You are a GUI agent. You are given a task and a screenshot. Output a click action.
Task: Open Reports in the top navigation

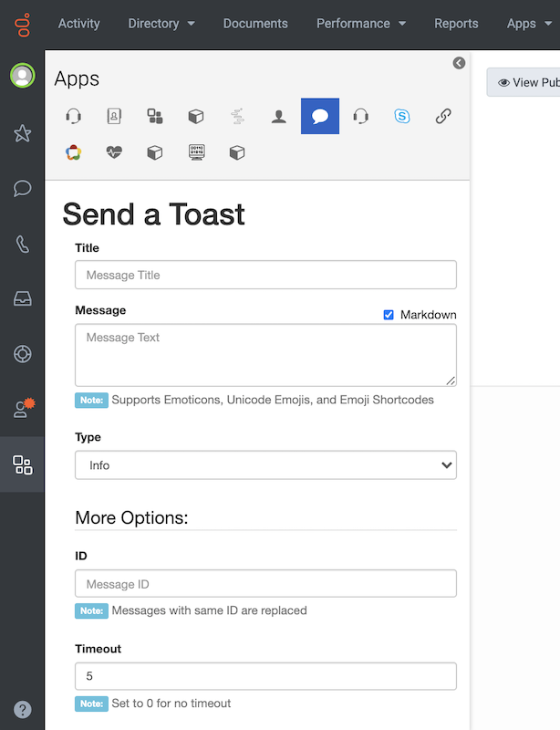[x=456, y=24]
